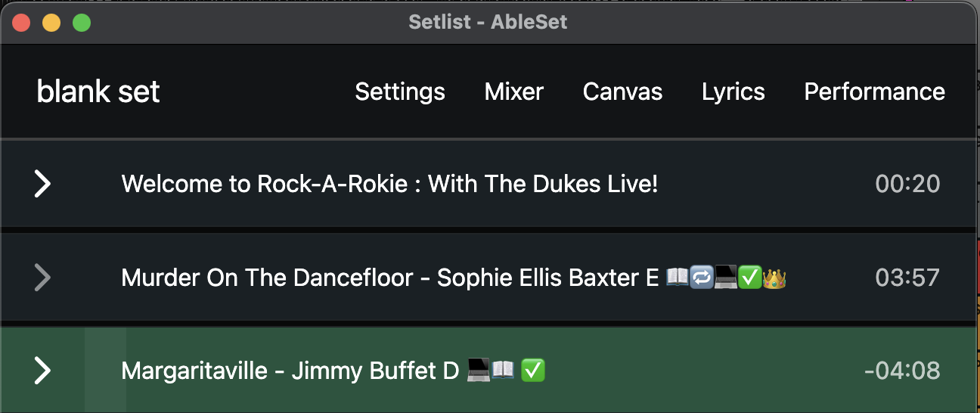The height and width of the screenshot is (413, 980).
Task: Click the chevron beside Murder On The Dancefloor
Action: pos(42,278)
